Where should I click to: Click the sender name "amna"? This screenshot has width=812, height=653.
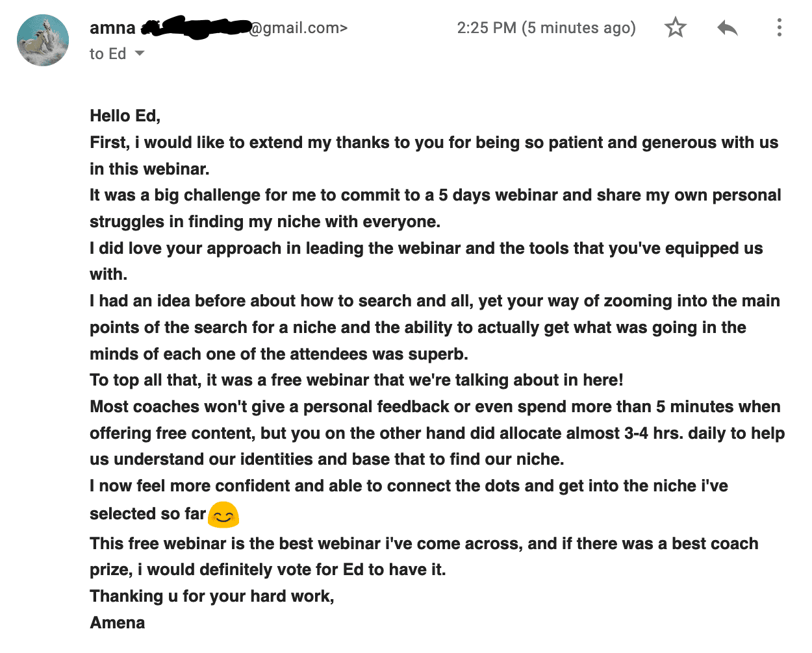(x=112, y=28)
